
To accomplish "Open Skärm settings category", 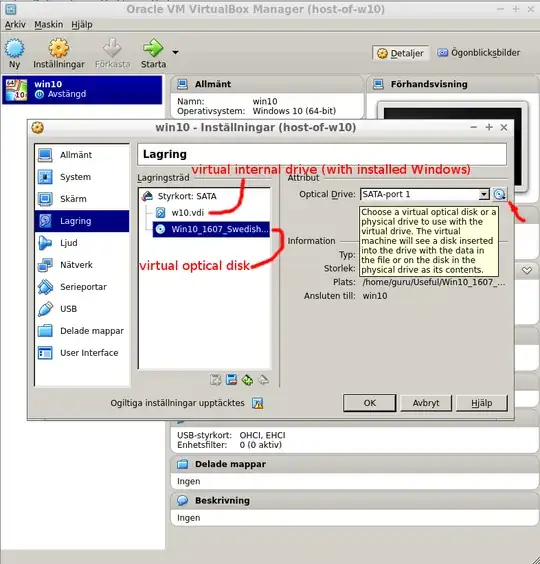I will (x=82, y=199).
